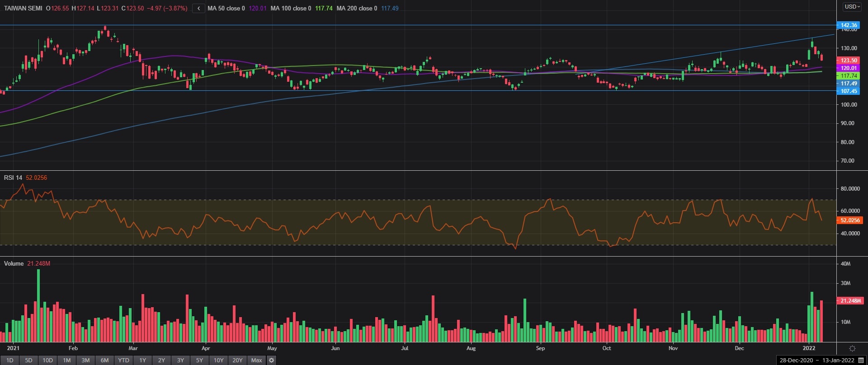Click the 28-Dec-2020 date range field

[796, 360]
